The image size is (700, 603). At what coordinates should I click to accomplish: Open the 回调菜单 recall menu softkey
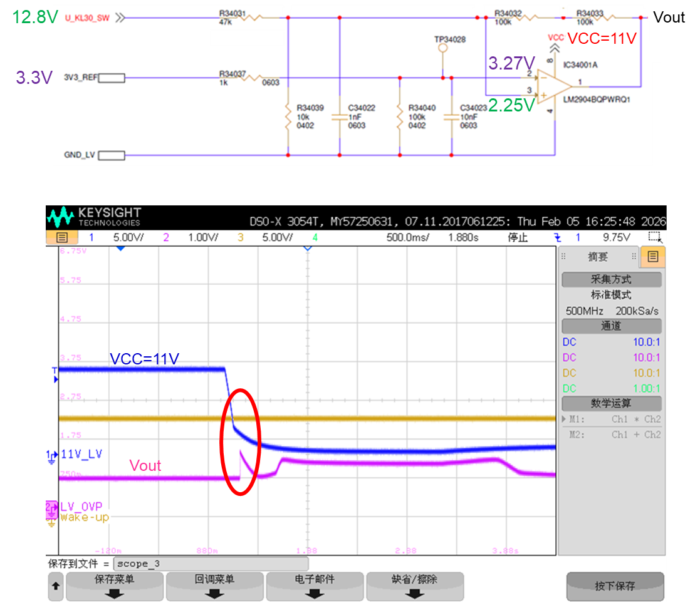point(215,587)
